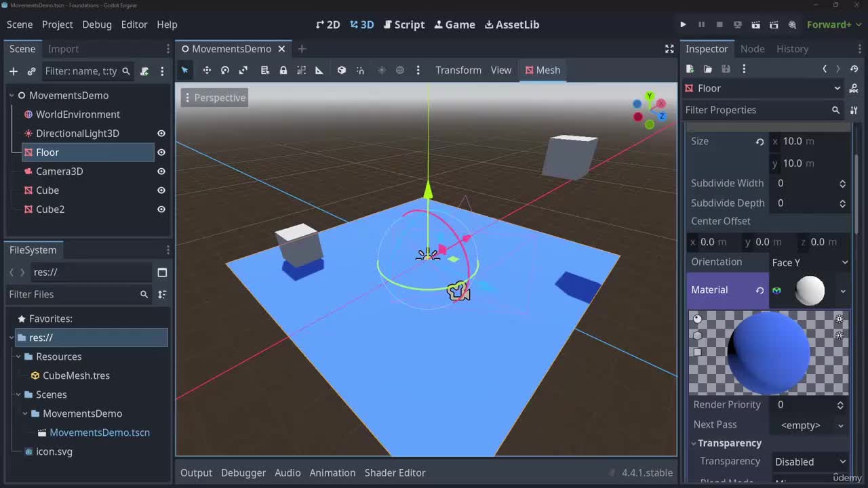868x488 pixels.
Task: Toggle local space cube icon
Action: (x=342, y=70)
